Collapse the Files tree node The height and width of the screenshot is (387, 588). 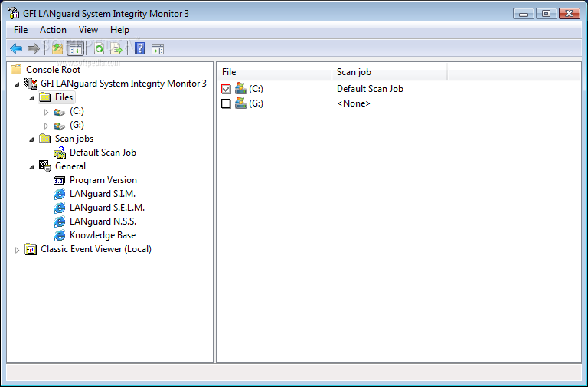pos(31,98)
